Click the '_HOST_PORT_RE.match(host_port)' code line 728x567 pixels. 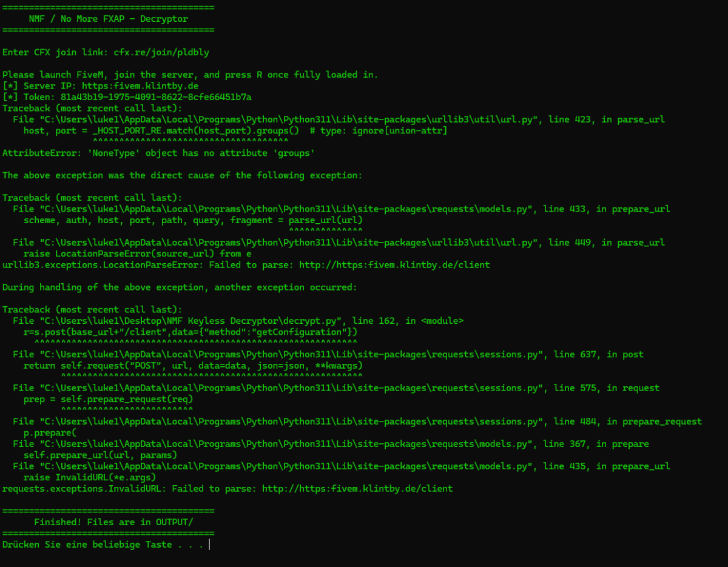235,130
